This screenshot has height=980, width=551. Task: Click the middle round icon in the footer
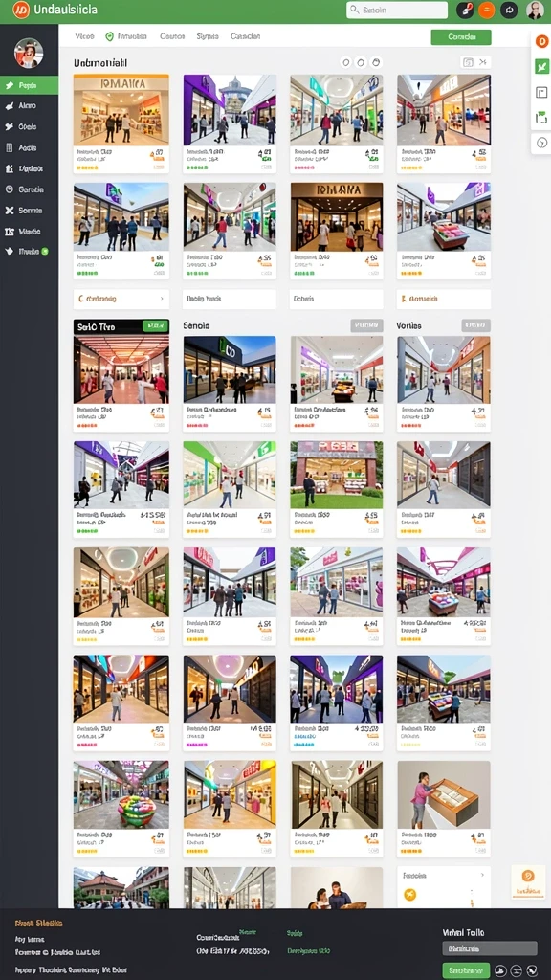tap(517, 970)
